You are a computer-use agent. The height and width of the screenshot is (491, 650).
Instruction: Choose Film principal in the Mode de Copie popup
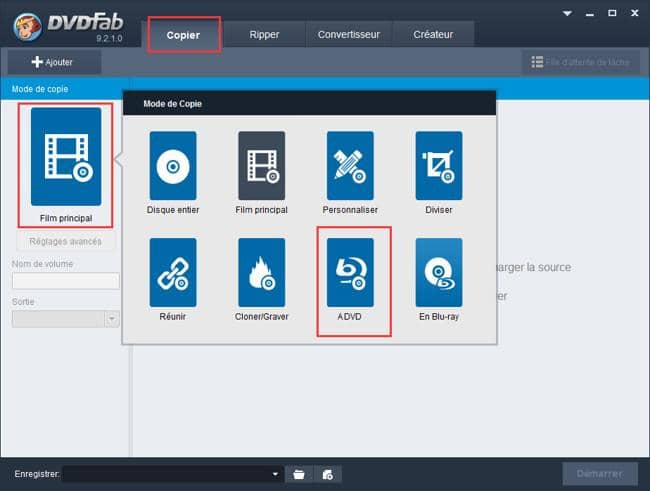(x=262, y=165)
